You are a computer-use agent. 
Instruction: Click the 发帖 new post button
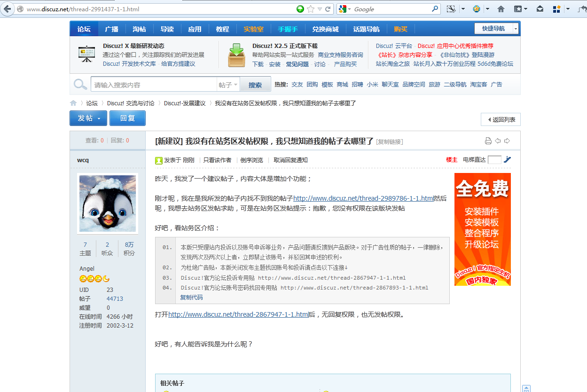click(x=88, y=118)
